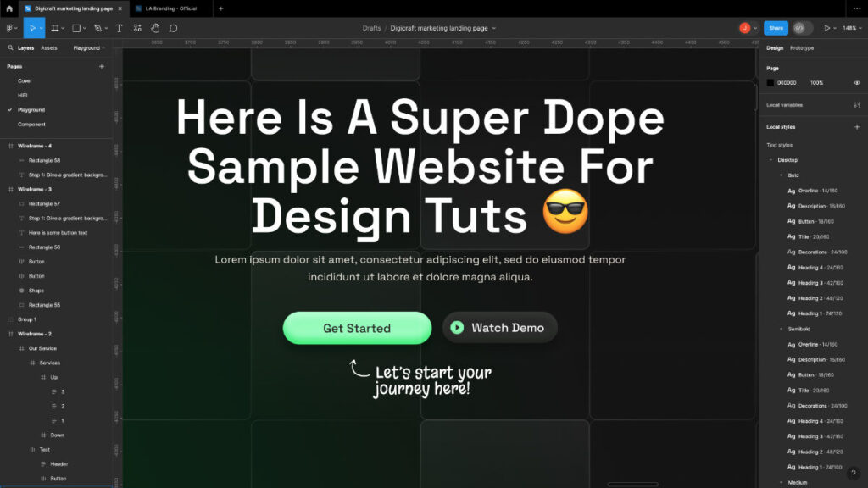Select the Frame tool
Viewport: 868px width, 488px height.
(x=55, y=28)
